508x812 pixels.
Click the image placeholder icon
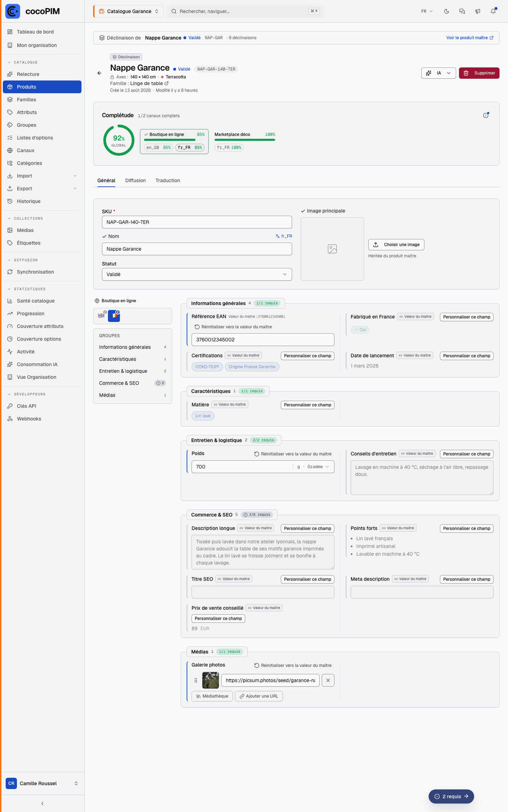(332, 249)
